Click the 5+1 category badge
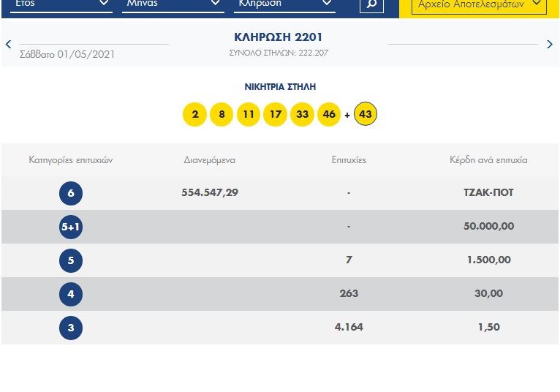 (71, 227)
